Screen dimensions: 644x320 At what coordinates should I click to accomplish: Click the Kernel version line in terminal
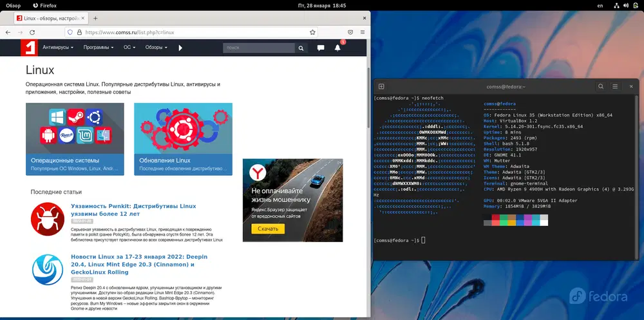pos(533,127)
